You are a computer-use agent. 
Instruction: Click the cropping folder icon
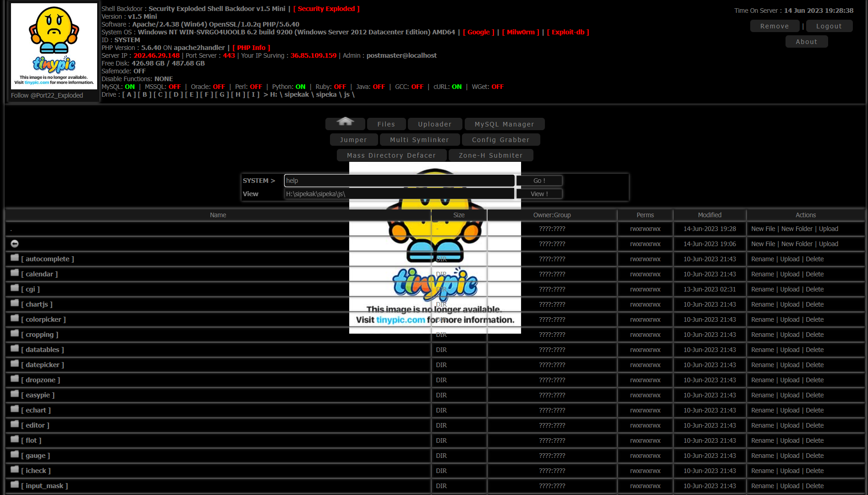pos(15,334)
